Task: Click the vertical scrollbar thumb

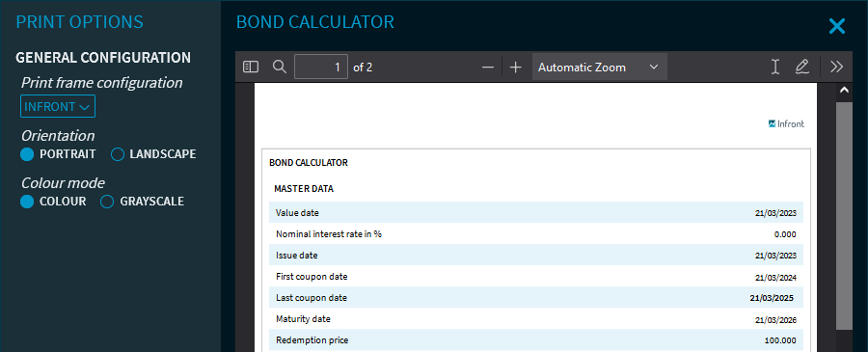Action: pos(844,215)
